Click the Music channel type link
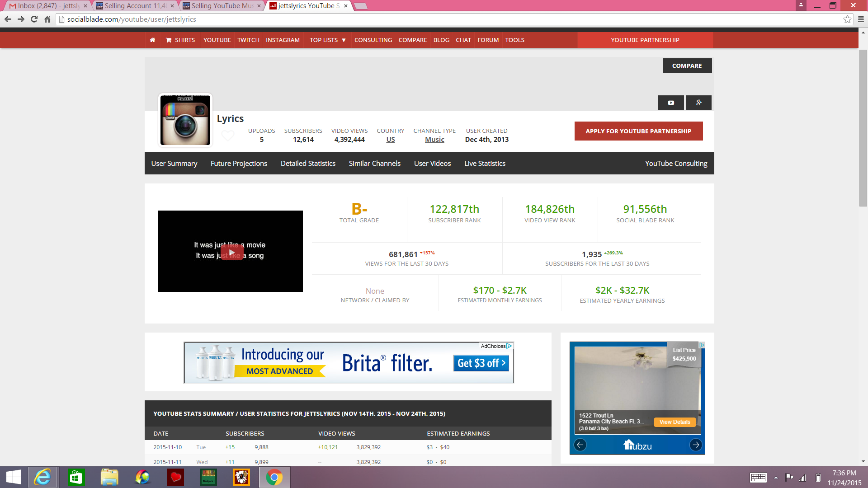868x488 pixels. (434, 140)
